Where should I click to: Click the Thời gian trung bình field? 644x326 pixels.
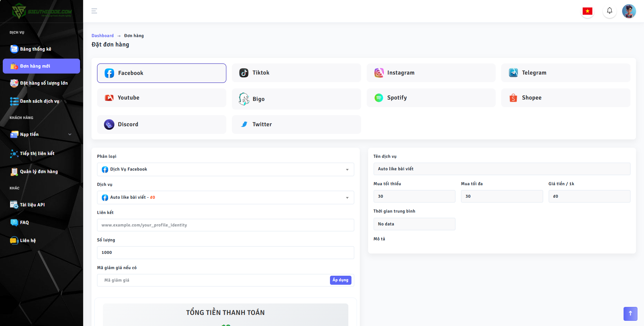414,224
